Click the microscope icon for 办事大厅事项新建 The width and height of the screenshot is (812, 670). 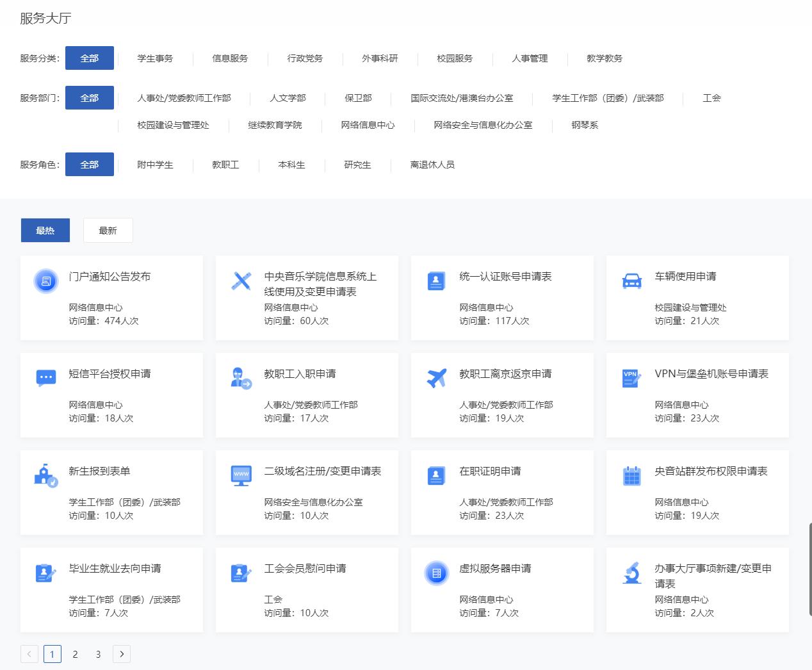tap(631, 573)
